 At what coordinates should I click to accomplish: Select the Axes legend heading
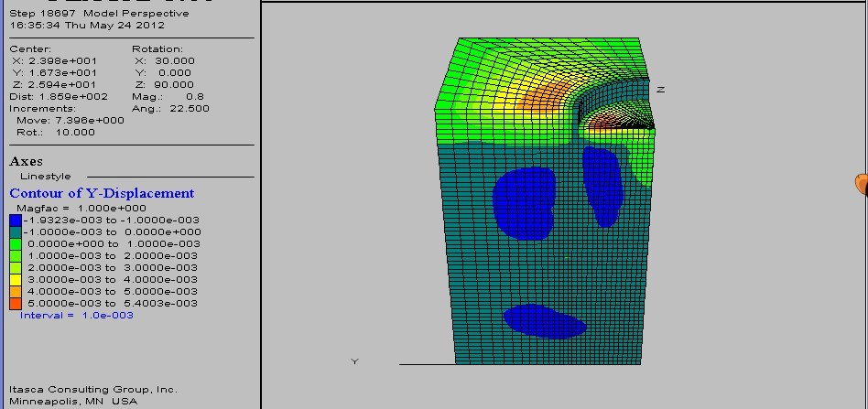(x=26, y=162)
